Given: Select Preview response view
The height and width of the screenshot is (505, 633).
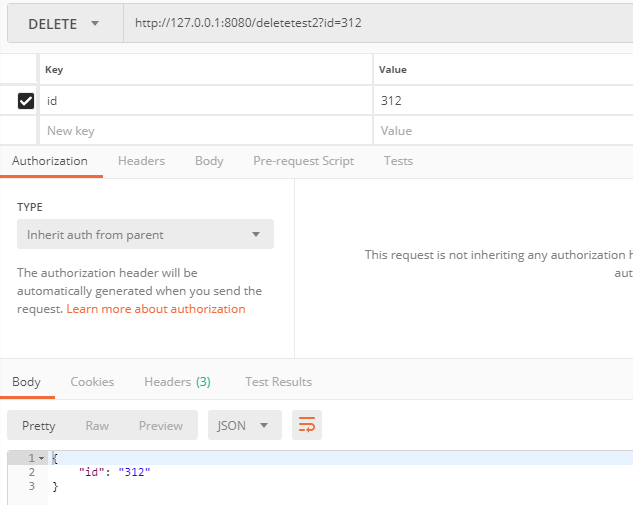Looking at the screenshot, I should pyautogui.click(x=161, y=425).
